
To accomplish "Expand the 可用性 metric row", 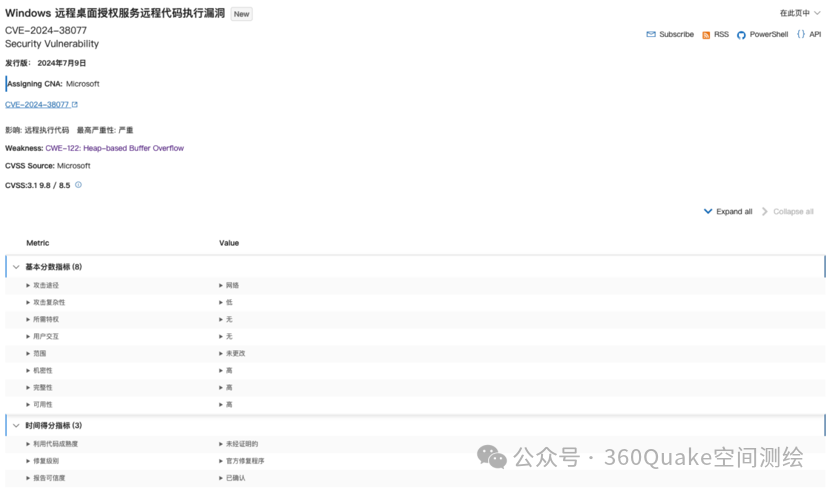I will pos(39,404).
